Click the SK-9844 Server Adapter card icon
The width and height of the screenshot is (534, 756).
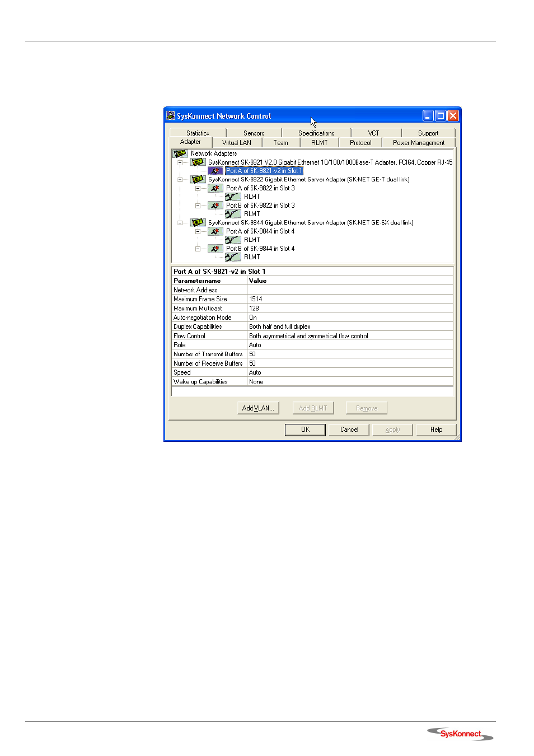point(198,222)
